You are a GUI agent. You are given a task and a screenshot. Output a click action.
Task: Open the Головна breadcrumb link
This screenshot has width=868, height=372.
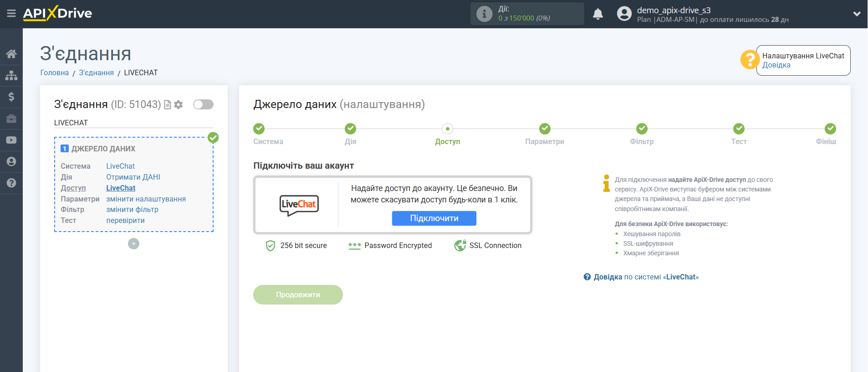click(x=55, y=72)
